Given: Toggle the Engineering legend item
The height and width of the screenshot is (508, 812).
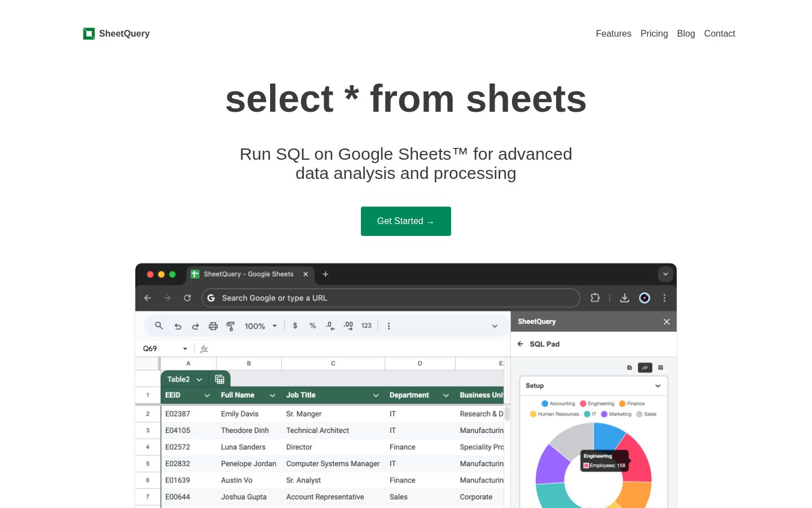Looking at the screenshot, I should [597, 404].
